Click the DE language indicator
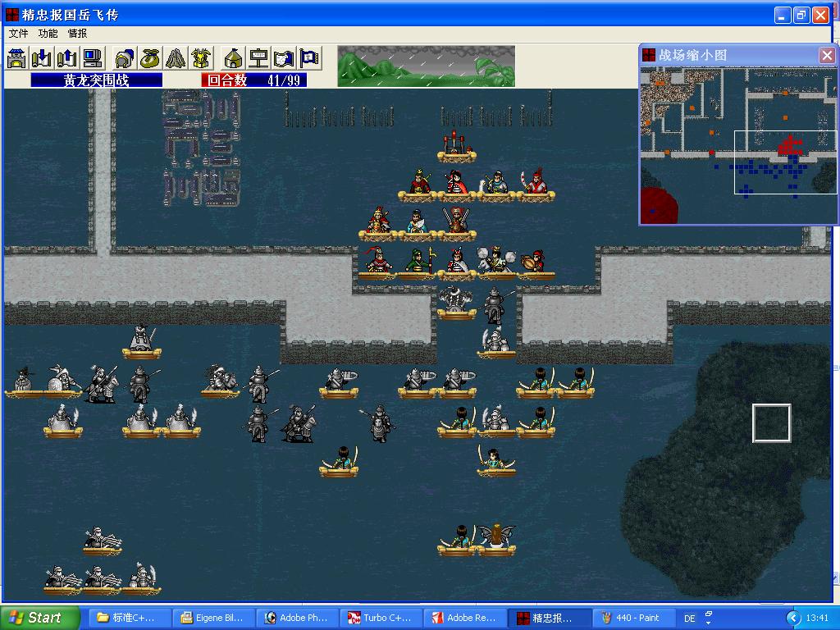This screenshot has height=630, width=840. pos(689,619)
